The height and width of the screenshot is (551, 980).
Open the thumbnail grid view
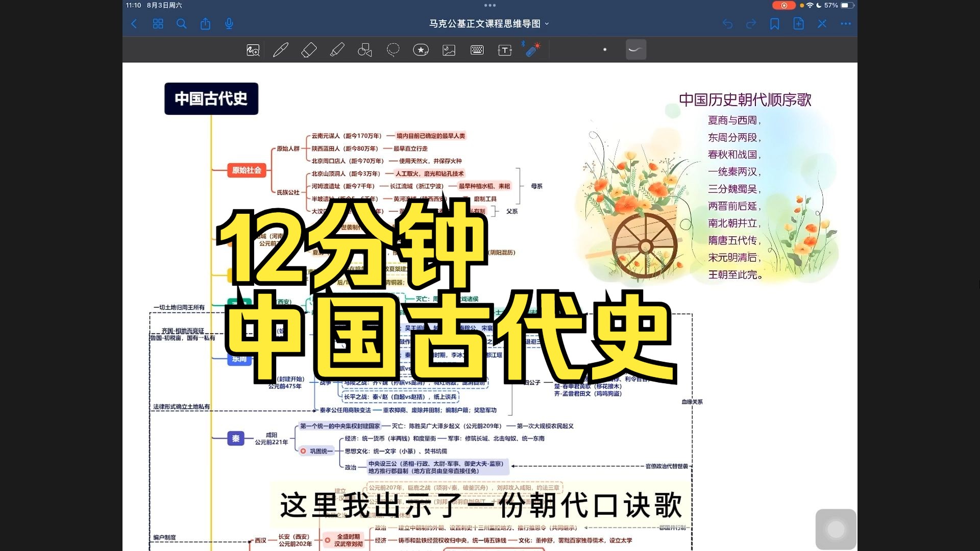[158, 23]
